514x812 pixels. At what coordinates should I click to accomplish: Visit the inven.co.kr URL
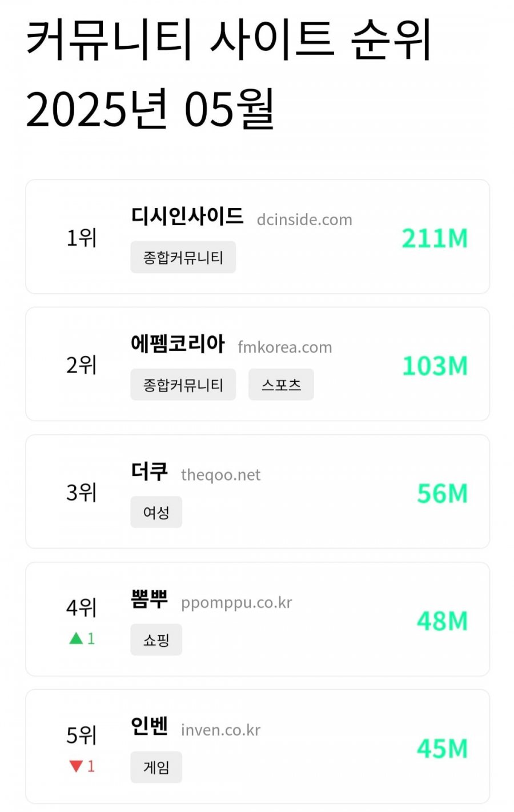point(220,730)
